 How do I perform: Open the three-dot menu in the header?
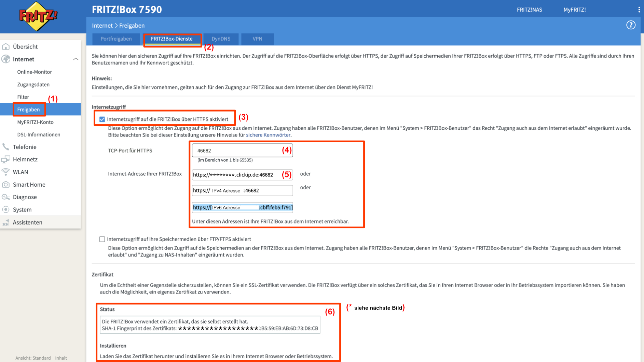[639, 10]
